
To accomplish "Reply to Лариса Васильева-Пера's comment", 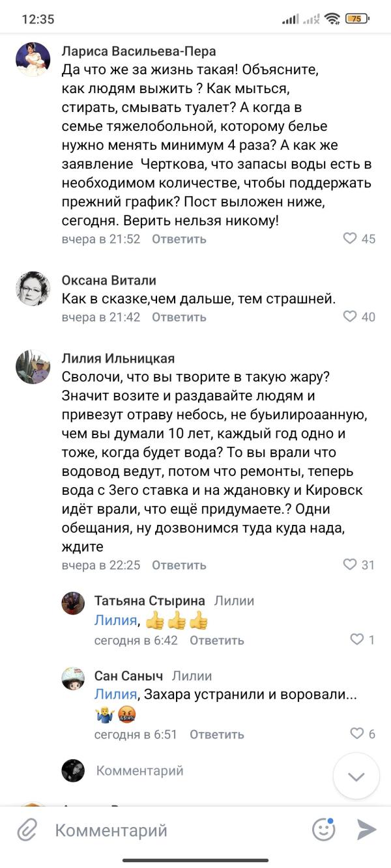I will tap(179, 239).
